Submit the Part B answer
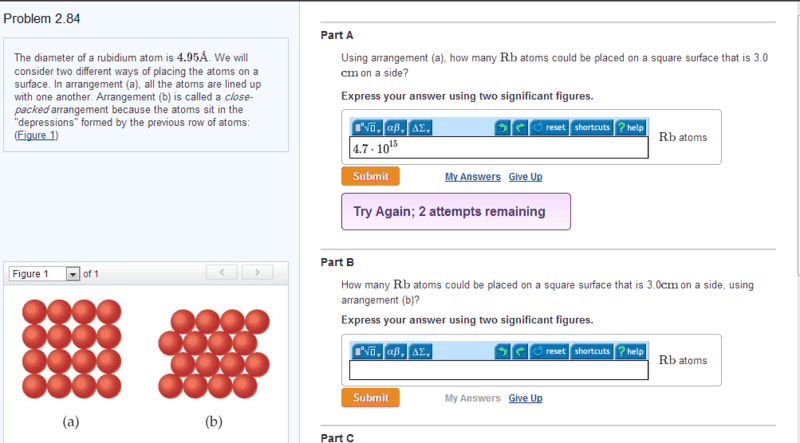800x443 pixels. point(370,398)
